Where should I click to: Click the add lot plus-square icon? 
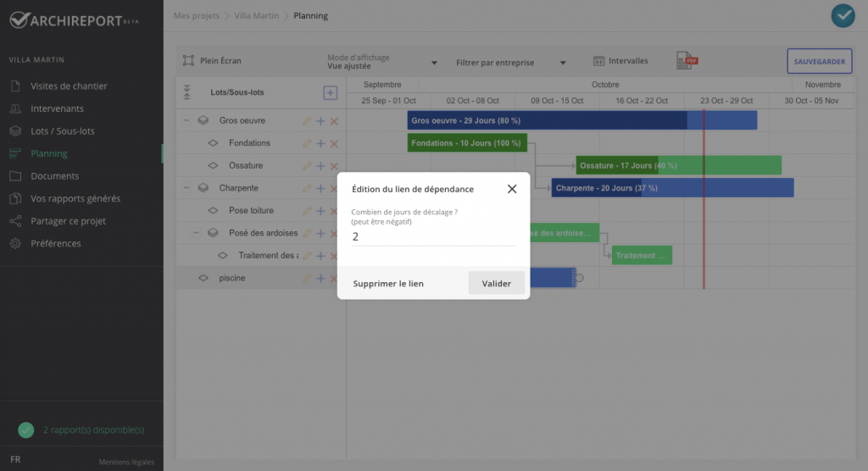coord(330,93)
